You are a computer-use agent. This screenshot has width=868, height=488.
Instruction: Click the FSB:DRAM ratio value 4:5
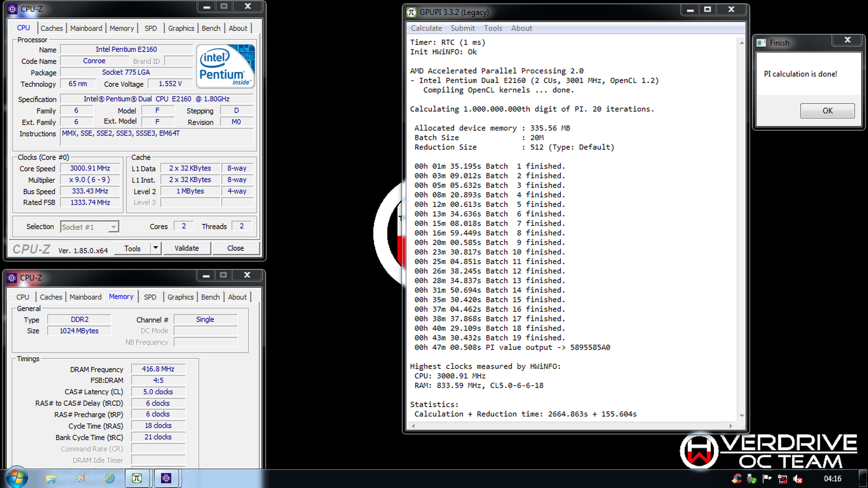pos(158,380)
